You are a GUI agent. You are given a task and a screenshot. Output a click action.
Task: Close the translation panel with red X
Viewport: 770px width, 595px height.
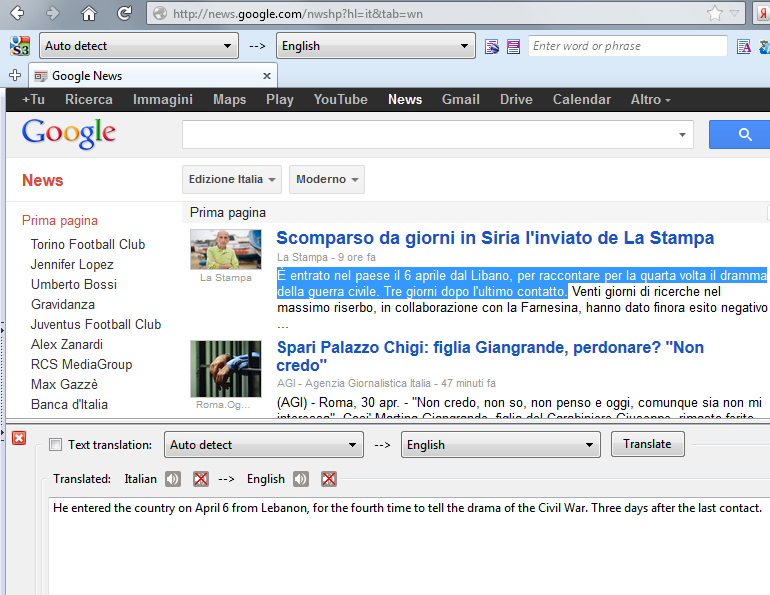[x=19, y=438]
